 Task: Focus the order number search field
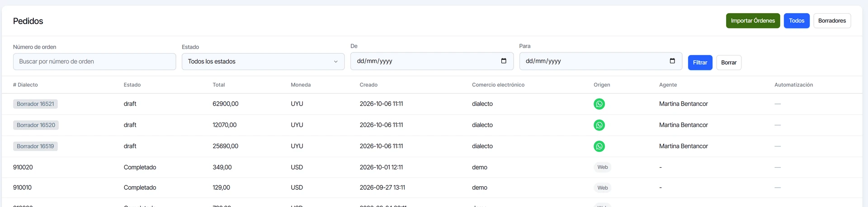(94, 61)
